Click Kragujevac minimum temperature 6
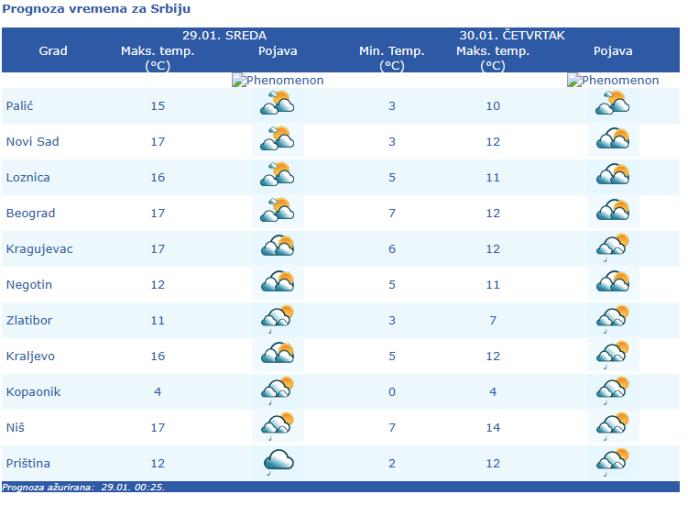 click(392, 249)
